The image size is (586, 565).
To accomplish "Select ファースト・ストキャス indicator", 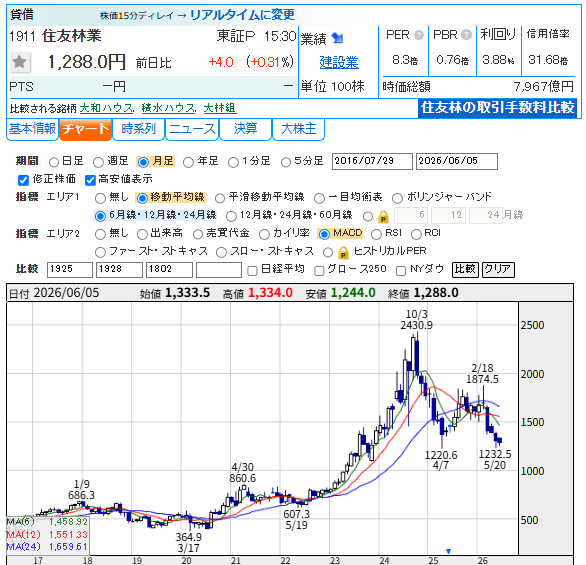I will 100,252.
